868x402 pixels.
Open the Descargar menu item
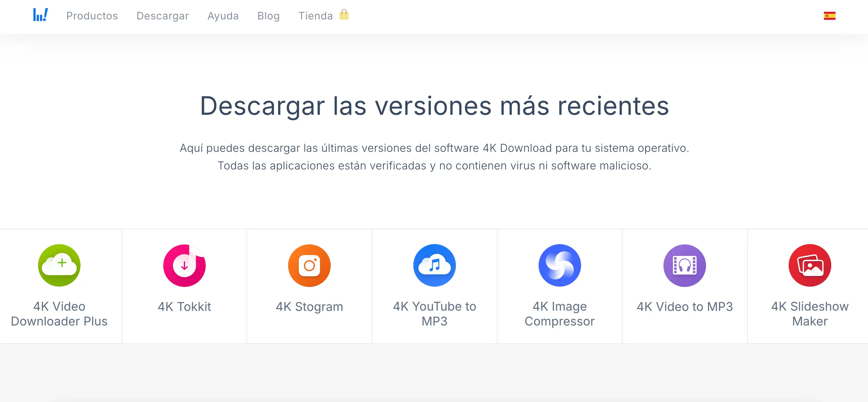click(162, 16)
